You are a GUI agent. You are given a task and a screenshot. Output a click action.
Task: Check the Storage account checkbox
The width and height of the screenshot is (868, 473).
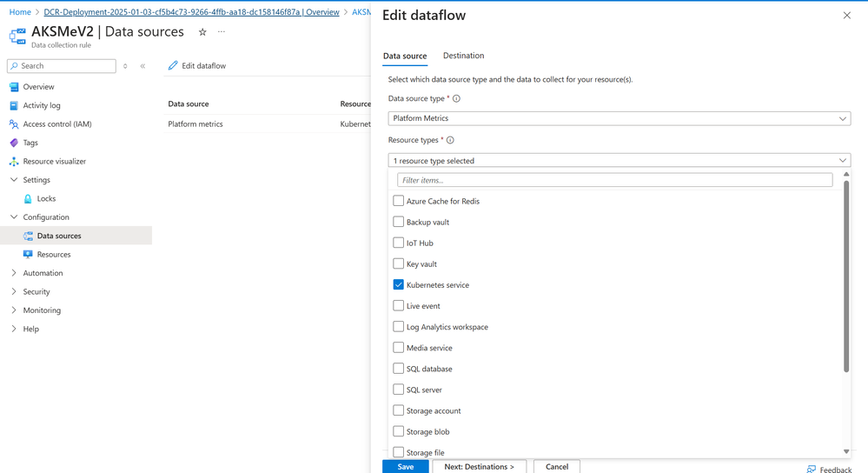tap(398, 410)
